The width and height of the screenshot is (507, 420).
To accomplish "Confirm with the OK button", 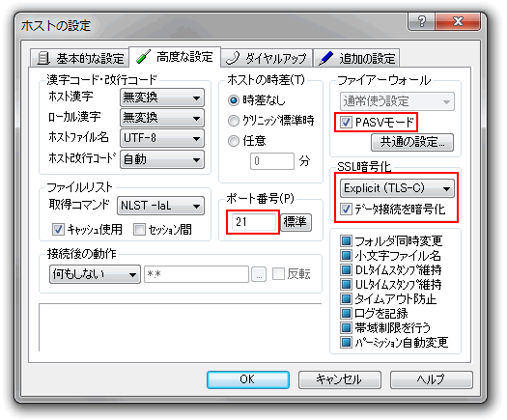I will (248, 379).
